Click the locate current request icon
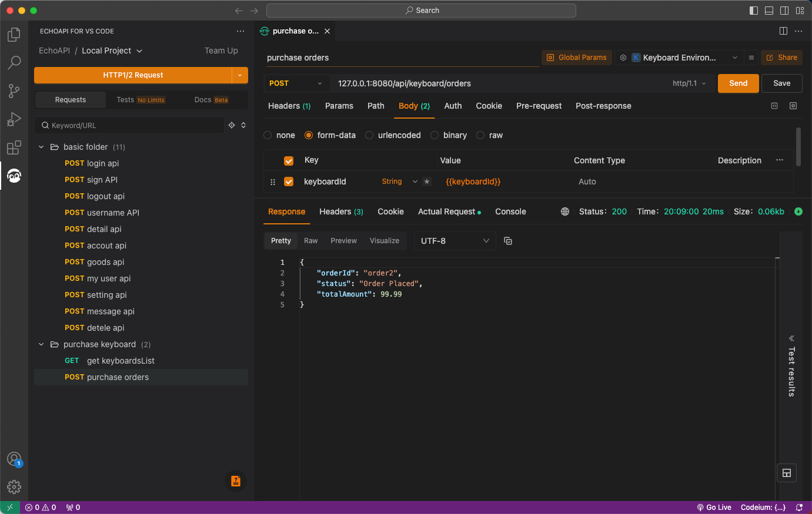Screen dimensions: 812x514 click(x=232, y=125)
